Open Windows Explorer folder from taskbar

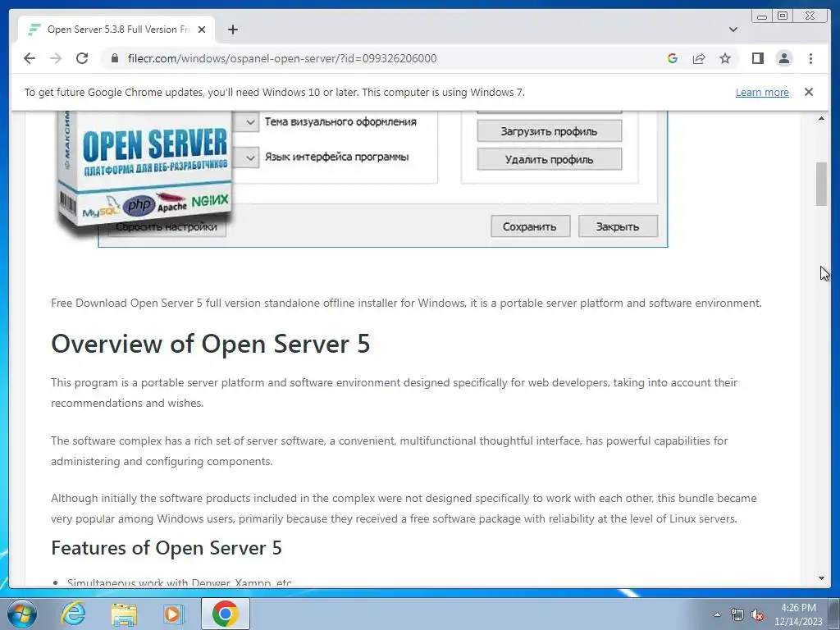(124, 614)
